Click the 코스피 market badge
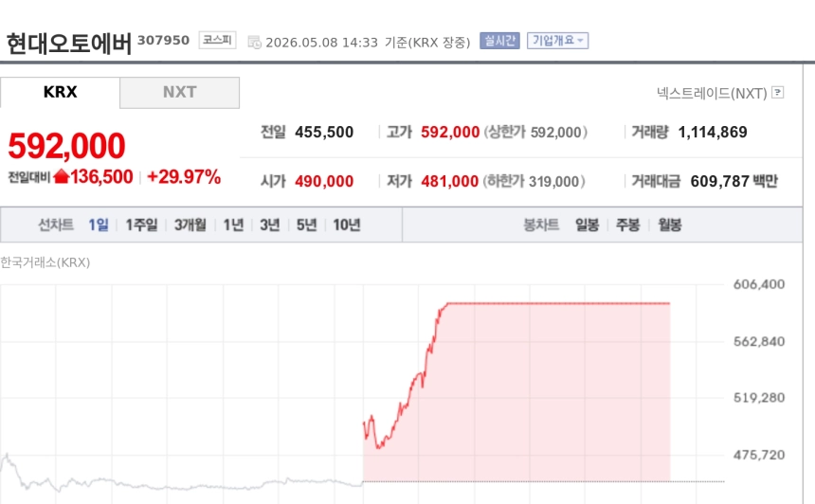 217,40
